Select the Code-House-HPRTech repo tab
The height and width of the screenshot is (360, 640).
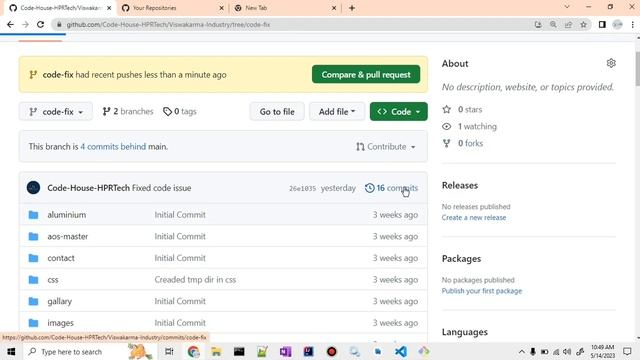(59, 8)
